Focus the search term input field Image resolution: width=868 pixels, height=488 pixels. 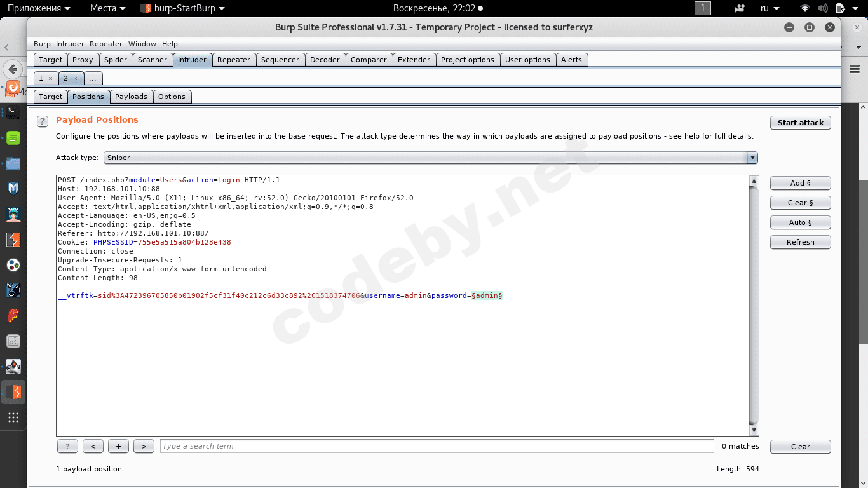pos(436,446)
